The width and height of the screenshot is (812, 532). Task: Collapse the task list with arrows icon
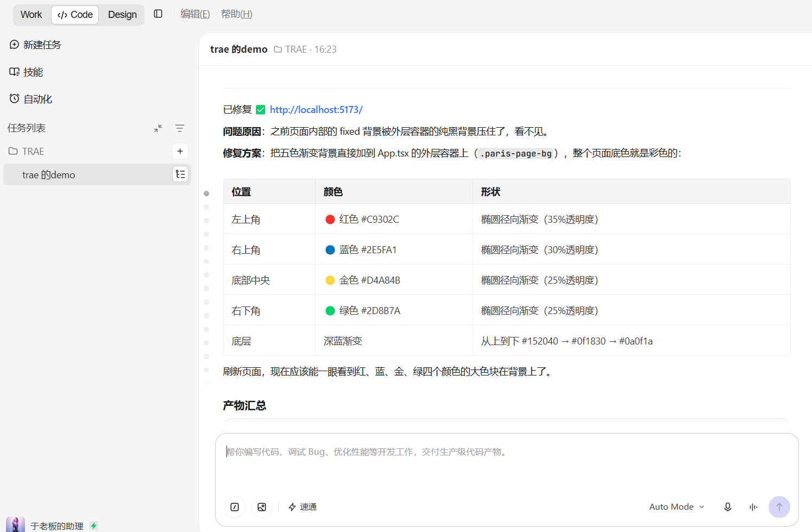click(x=158, y=128)
